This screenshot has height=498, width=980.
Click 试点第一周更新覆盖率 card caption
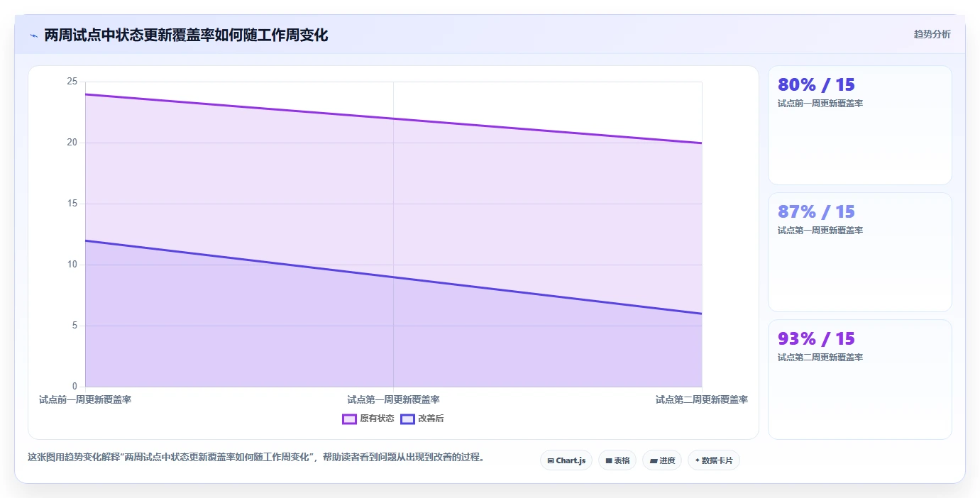tap(820, 231)
